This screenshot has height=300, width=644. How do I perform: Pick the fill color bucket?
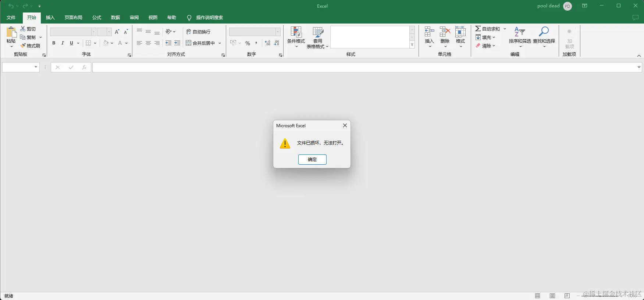pos(106,43)
